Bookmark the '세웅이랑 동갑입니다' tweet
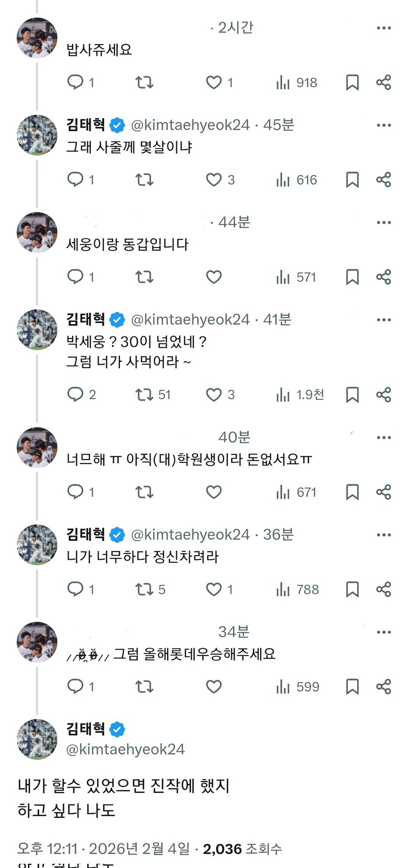This screenshot has height=868, width=410. [352, 277]
